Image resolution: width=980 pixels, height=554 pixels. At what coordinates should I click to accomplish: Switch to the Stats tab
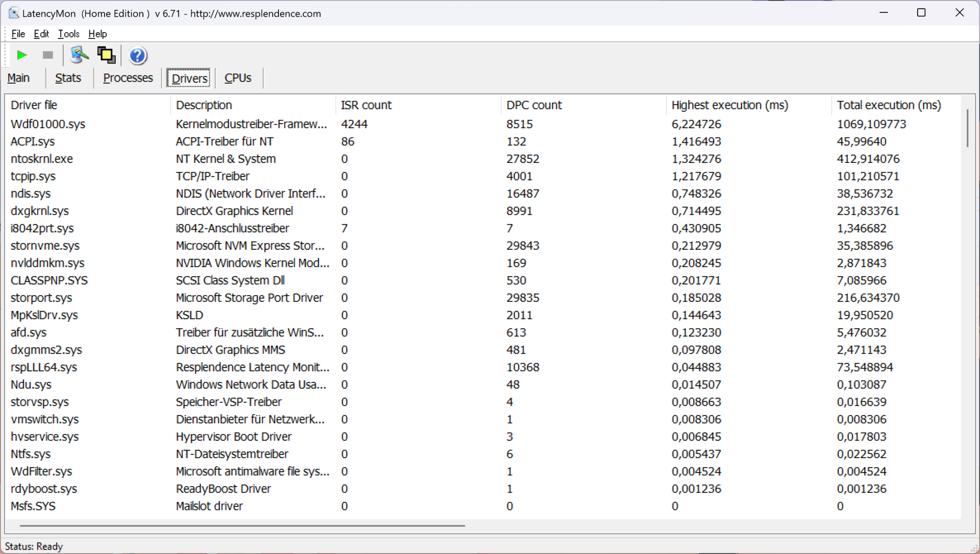click(68, 78)
